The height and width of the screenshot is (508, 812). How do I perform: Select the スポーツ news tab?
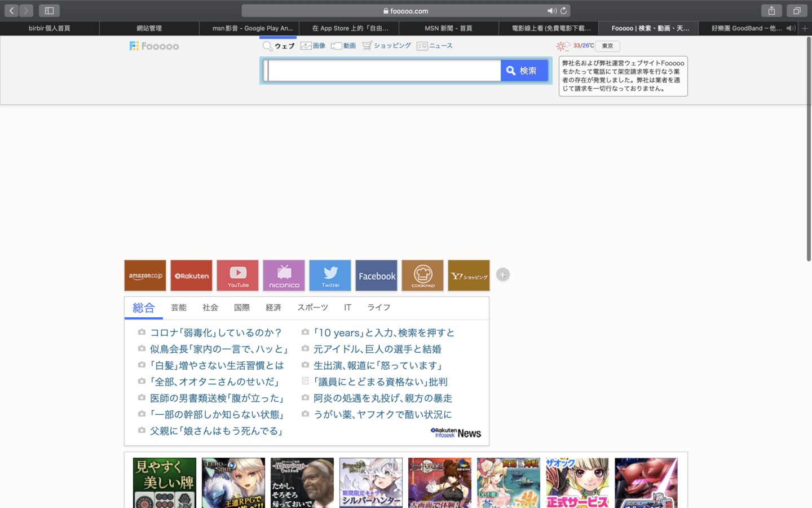(x=313, y=308)
